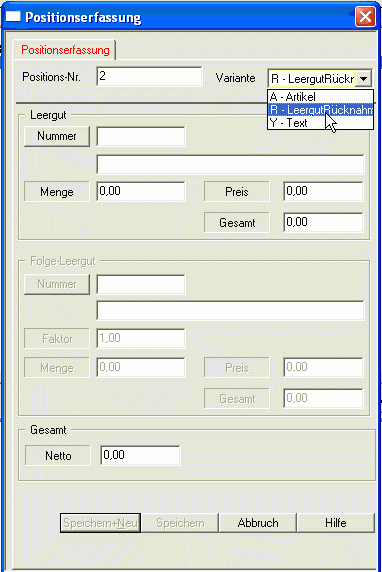Focus the Leergut Preis value field
The image size is (382, 572).
click(x=323, y=192)
